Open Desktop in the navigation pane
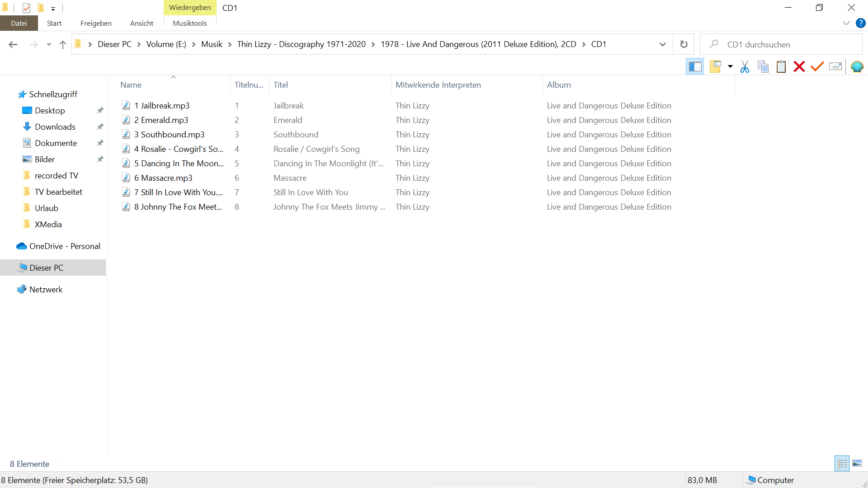This screenshot has width=868, height=488. pyautogui.click(x=50, y=111)
